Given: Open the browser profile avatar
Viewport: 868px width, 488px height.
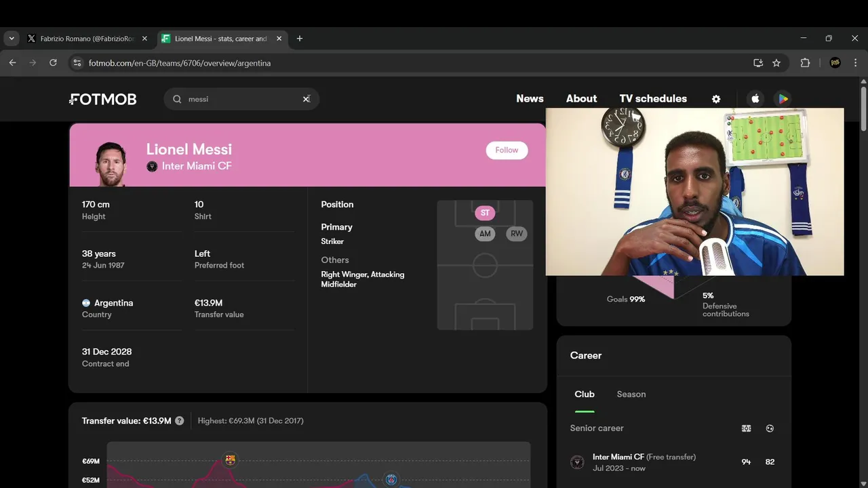Looking at the screenshot, I should tap(835, 63).
